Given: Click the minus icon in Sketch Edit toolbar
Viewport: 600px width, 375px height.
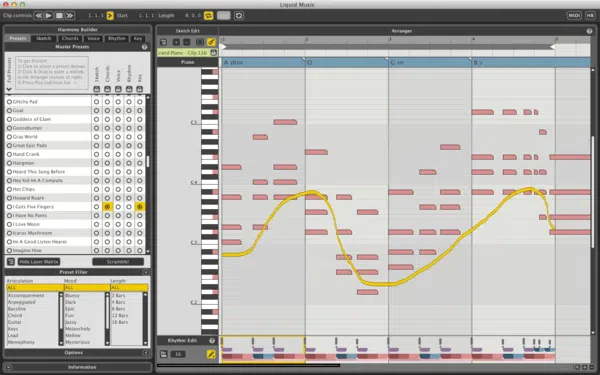Looking at the screenshot, I should [186, 42].
